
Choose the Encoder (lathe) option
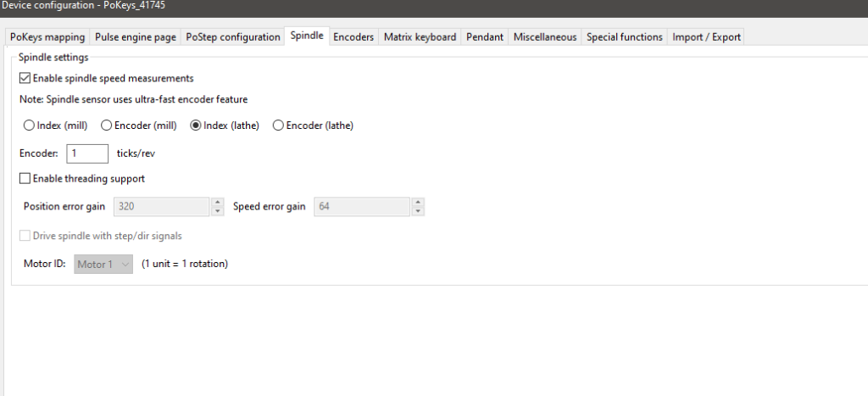(278, 125)
